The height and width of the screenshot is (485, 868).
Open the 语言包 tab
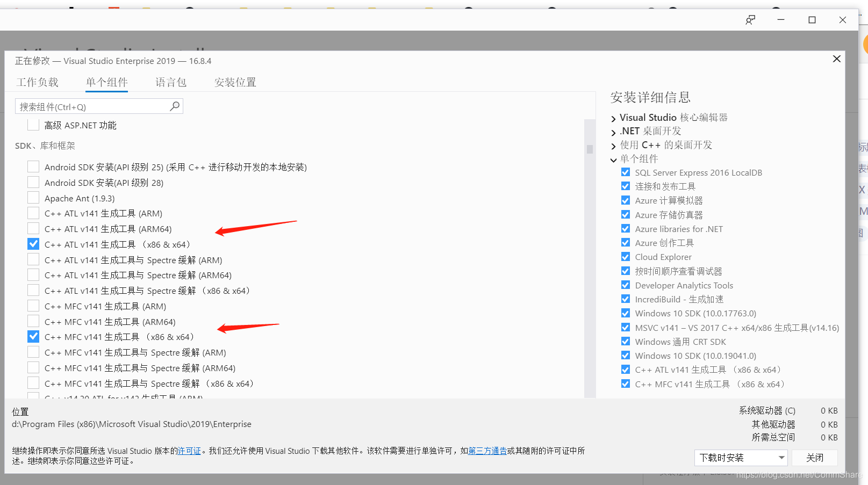click(171, 82)
